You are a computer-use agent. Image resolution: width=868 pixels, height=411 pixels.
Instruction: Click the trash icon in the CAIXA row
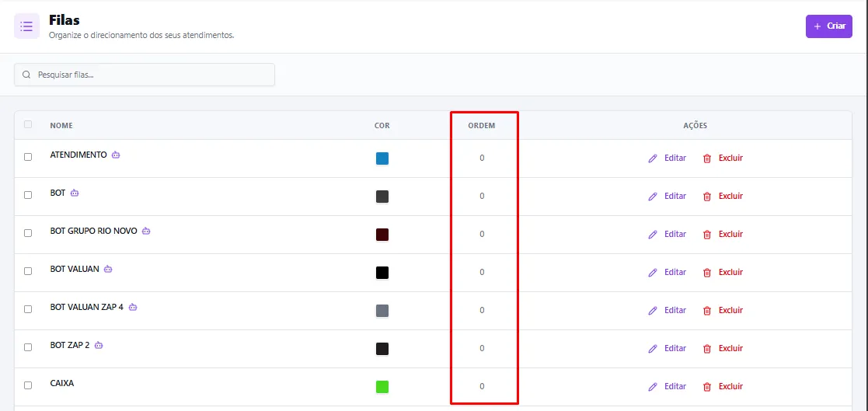[707, 387]
